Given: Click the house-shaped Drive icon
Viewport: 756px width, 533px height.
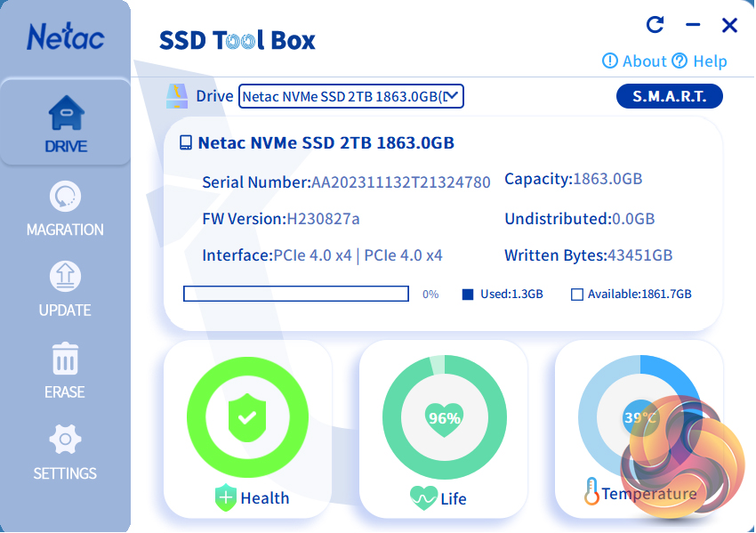Looking at the screenshot, I should (x=66, y=112).
